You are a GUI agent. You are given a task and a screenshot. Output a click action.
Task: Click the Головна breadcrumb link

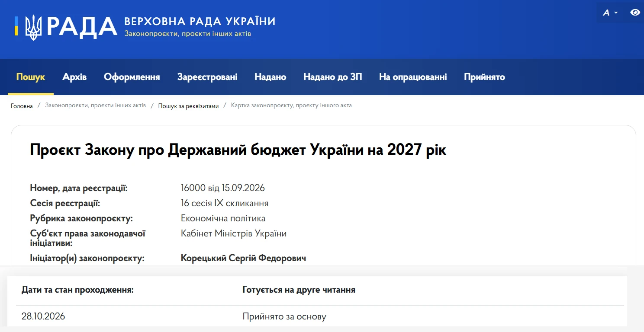22,106
